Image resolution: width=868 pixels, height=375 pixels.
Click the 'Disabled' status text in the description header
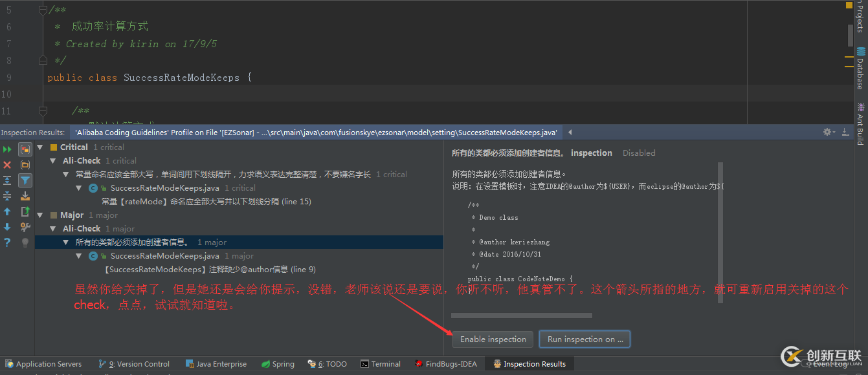click(x=639, y=153)
